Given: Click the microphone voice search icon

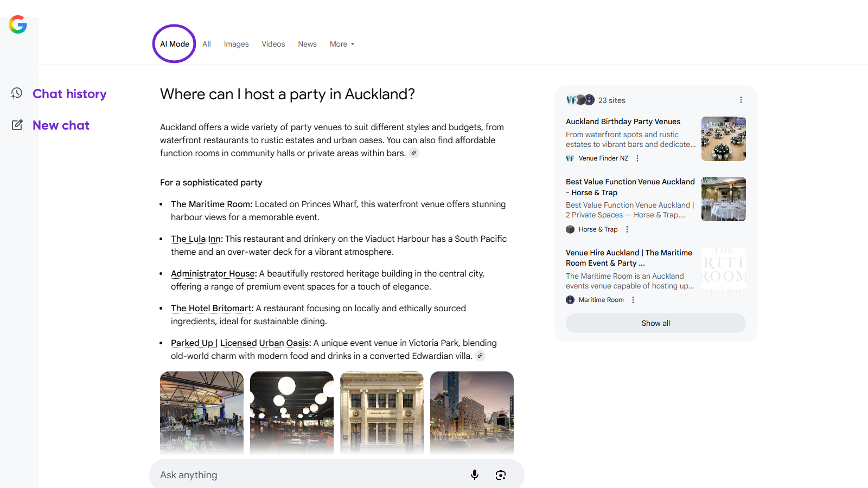Looking at the screenshot, I should pyautogui.click(x=475, y=475).
